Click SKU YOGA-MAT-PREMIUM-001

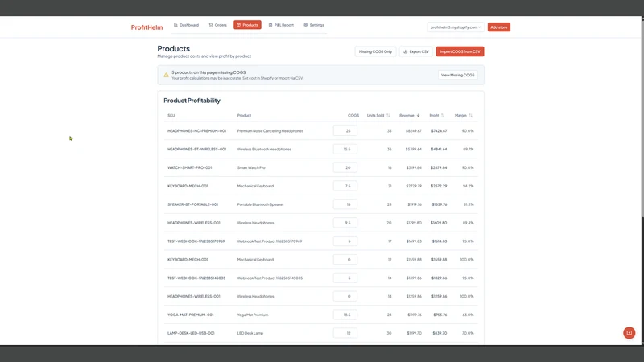(191, 315)
